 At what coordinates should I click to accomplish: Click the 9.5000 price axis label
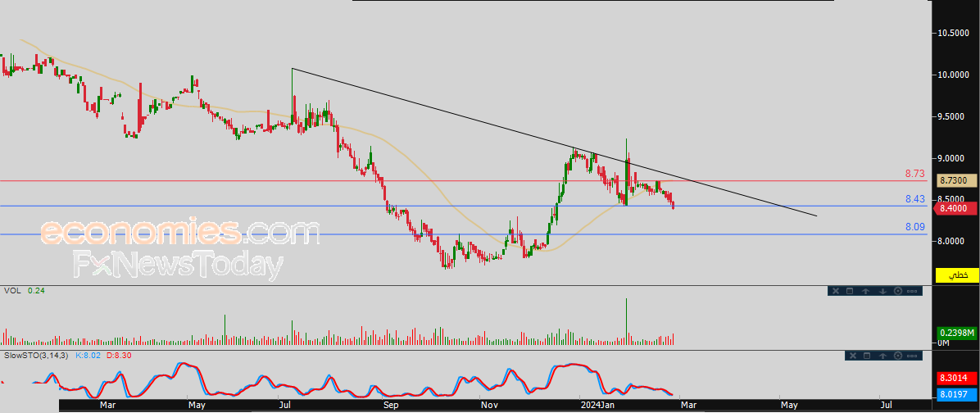(x=954, y=116)
